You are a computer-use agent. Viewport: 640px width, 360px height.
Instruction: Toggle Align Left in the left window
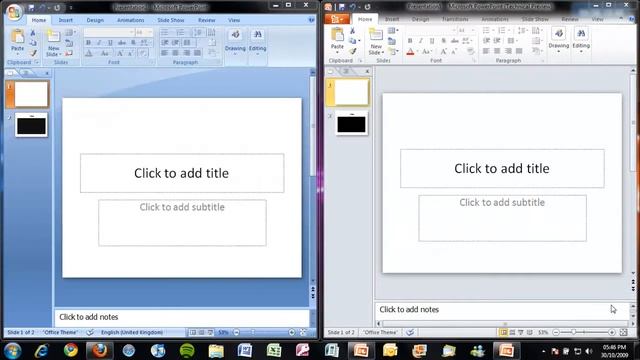164,53
